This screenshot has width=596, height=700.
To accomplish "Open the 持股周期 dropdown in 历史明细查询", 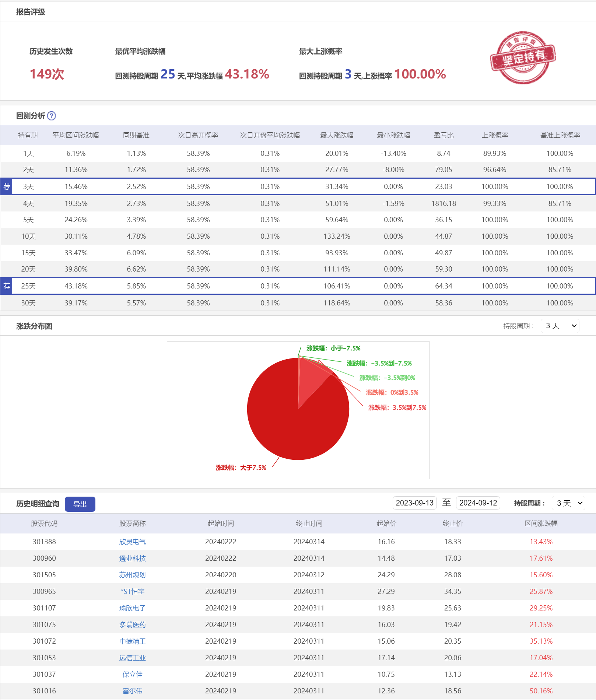I will [x=568, y=503].
